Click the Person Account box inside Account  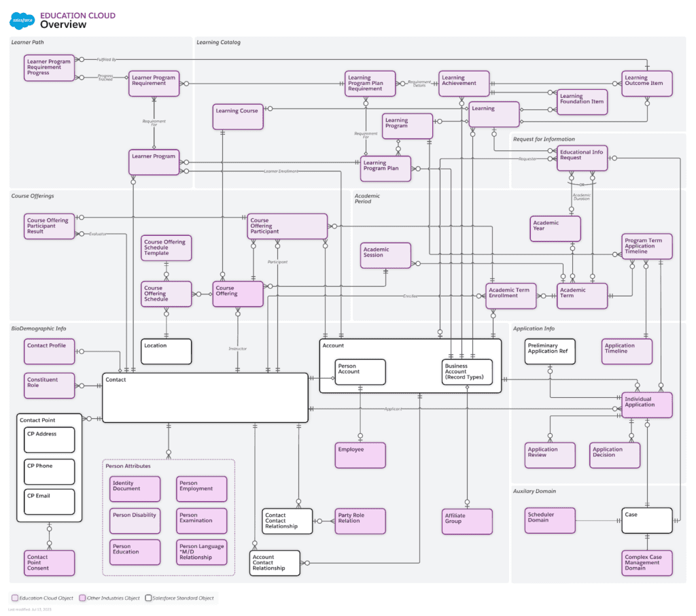[x=360, y=372]
